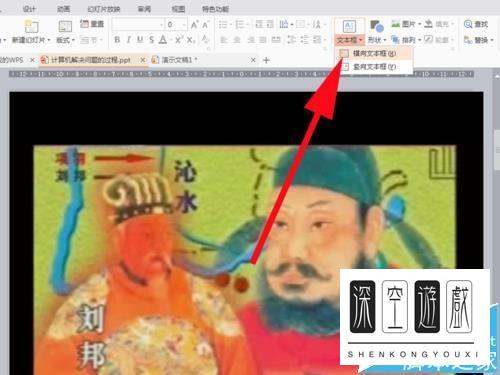Select 横向文本框 from the text box menu

[374, 53]
